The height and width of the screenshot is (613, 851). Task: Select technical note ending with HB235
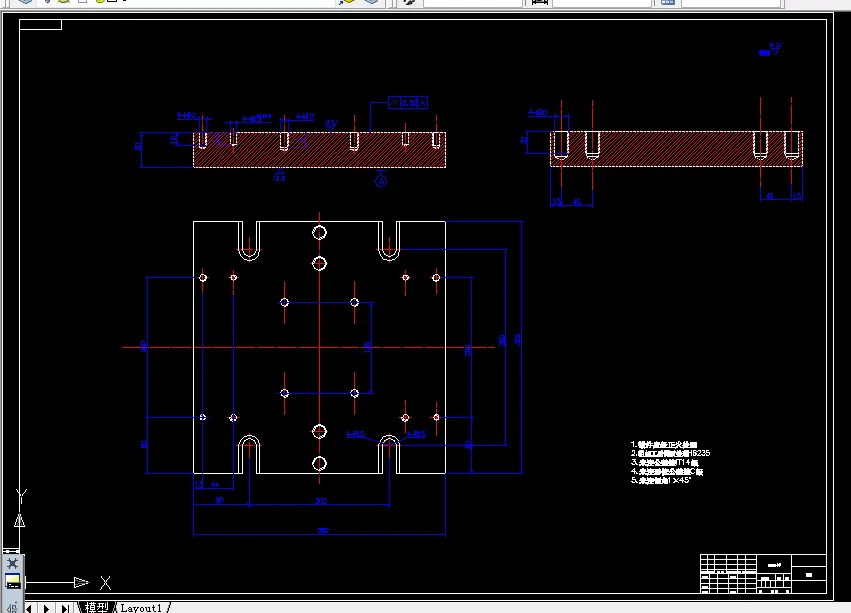click(670, 453)
